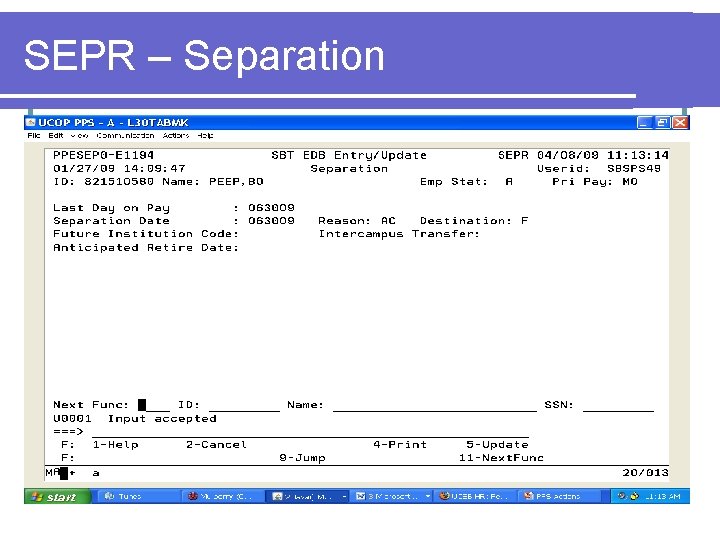
Task: Open the Edit menu
Action: tap(56, 135)
